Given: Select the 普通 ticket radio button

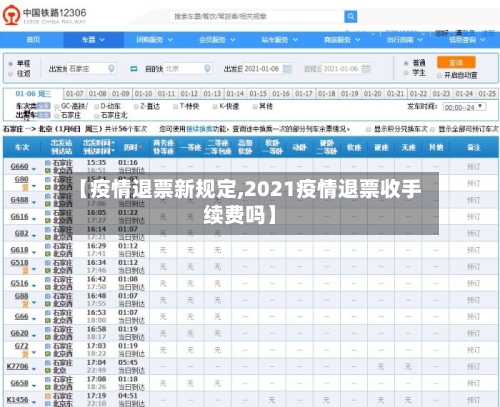Looking at the screenshot, I should pyautogui.click(x=406, y=63).
